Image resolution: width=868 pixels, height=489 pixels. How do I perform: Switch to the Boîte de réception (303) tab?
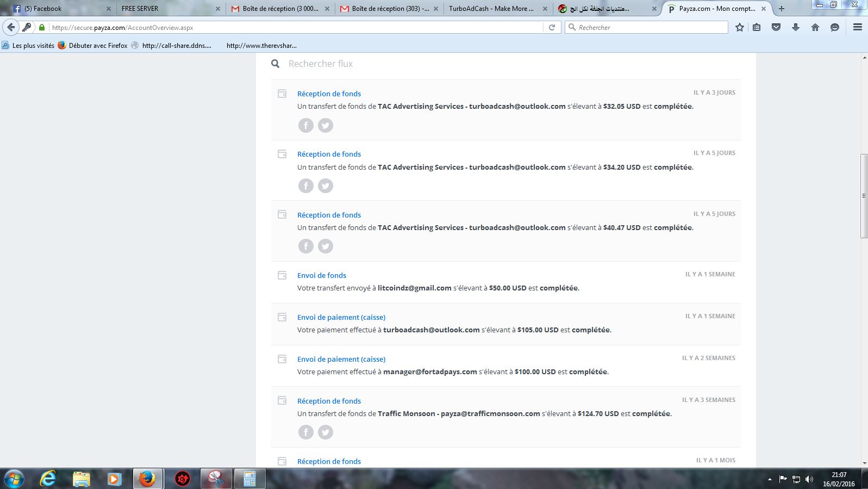(389, 9)
